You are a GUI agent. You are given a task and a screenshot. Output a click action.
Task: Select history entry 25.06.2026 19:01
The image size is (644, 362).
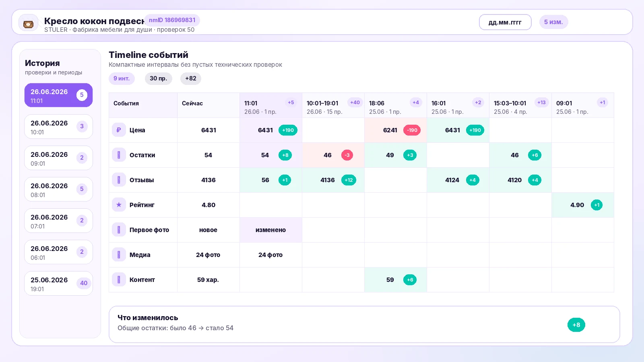(x=58, y=284)
